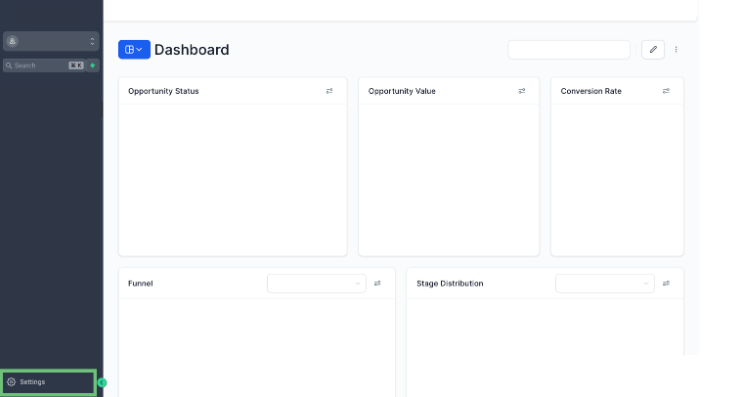Click the account avatar icon in sidebar
743x397 pixels.
tap(12, 41)
